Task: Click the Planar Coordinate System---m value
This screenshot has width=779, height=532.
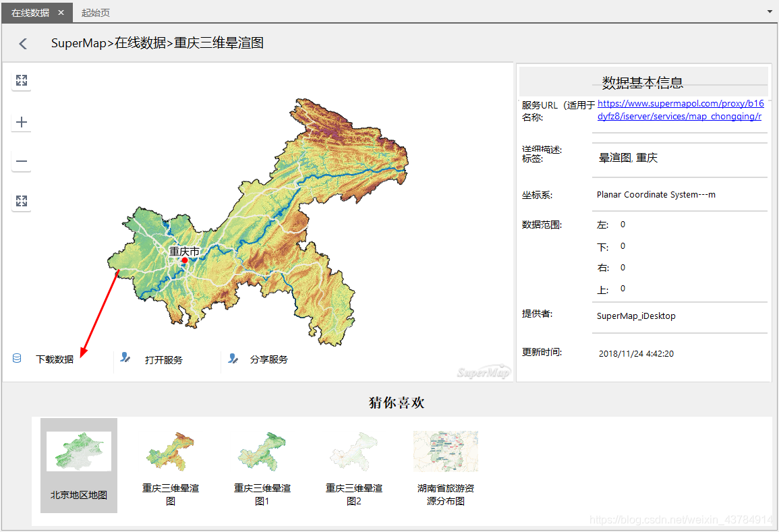Action: point(656,195)
